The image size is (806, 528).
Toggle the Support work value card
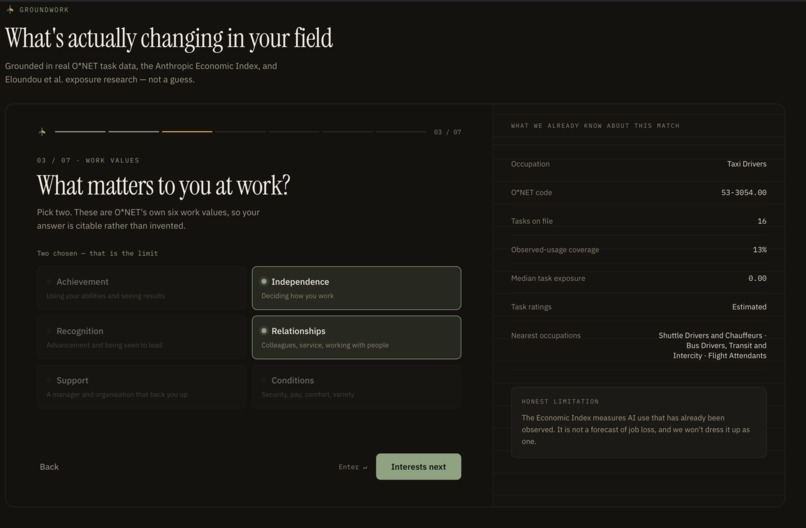point(141,387)
